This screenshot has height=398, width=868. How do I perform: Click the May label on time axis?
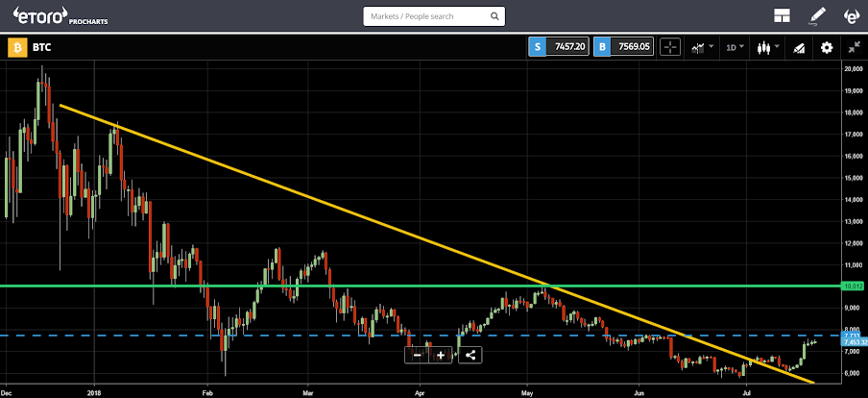(x=527, y=392)
